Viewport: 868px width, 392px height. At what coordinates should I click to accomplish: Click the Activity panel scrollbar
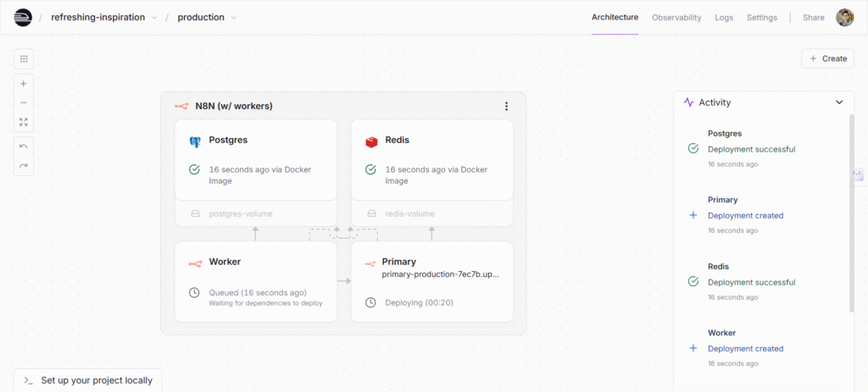(851, 213)
